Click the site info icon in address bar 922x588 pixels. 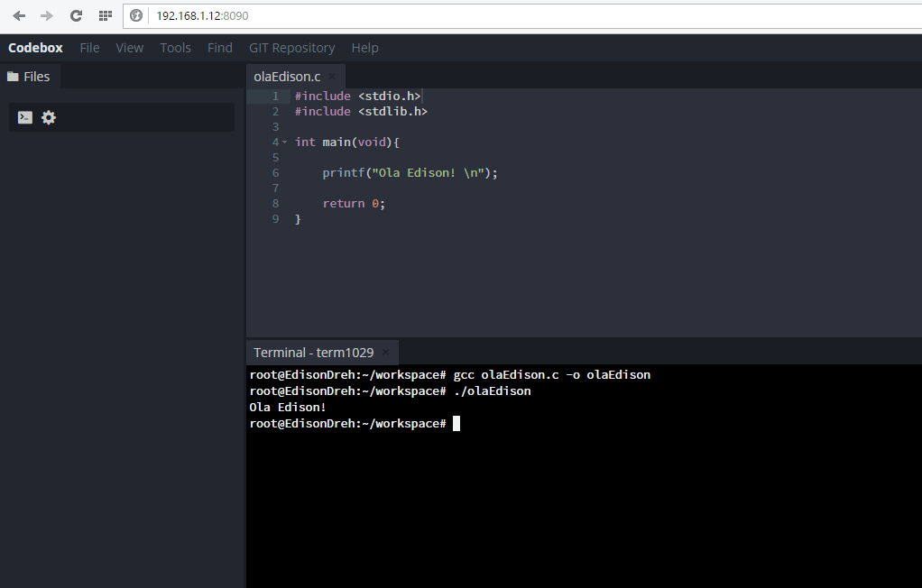pyautogui.click(x=136, y=16)
